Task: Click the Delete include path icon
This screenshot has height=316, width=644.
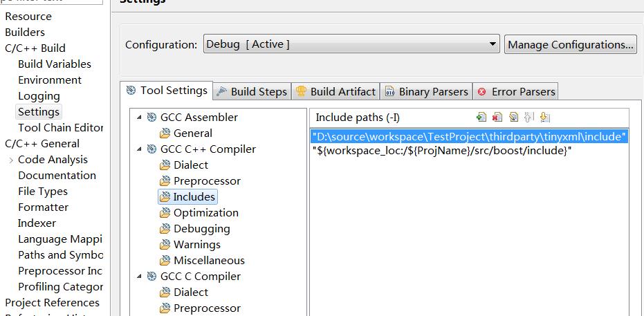Action: pyautogui.click(x=497, y=118)
